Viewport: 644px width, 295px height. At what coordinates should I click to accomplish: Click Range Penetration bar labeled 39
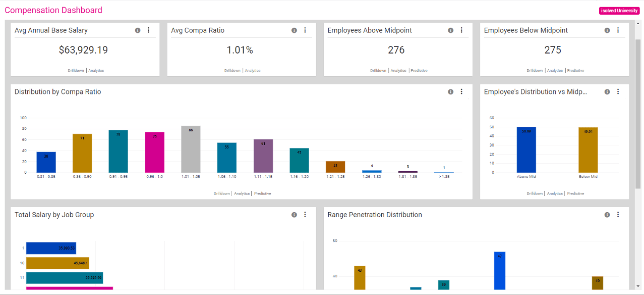coord(444,285)
